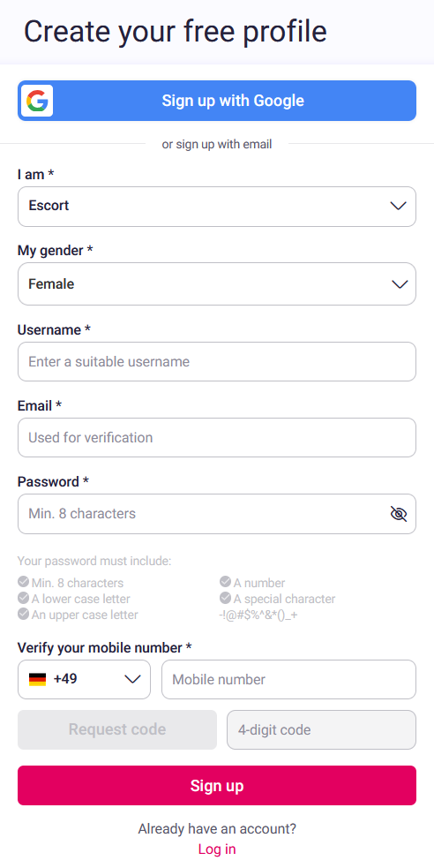
Task: Sign up with Google button
Action: click(x=217, y=101)
